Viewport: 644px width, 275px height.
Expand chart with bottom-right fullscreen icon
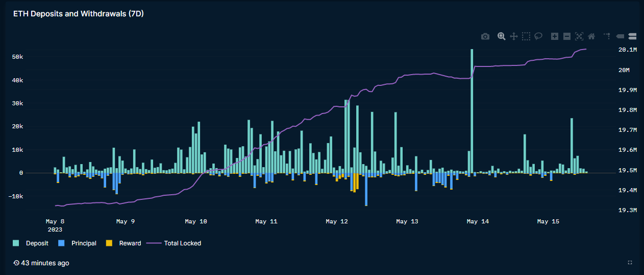coord(630,263)
